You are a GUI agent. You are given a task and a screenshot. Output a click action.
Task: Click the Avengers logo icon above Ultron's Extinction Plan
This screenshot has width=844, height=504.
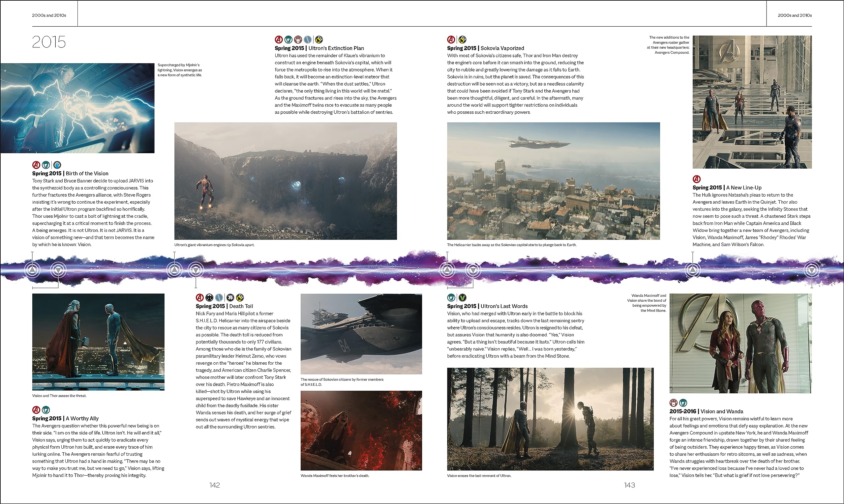click(x=279, y=40)
